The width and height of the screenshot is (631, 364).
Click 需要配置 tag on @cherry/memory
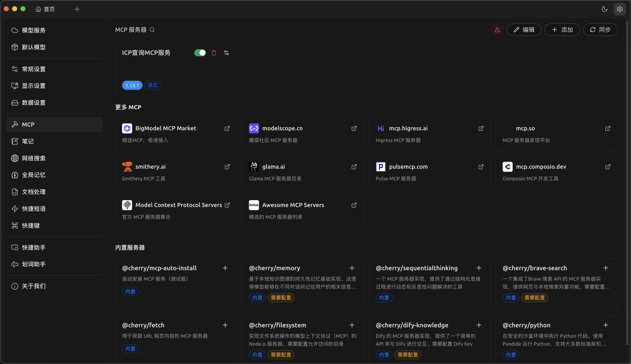(281, 298)
